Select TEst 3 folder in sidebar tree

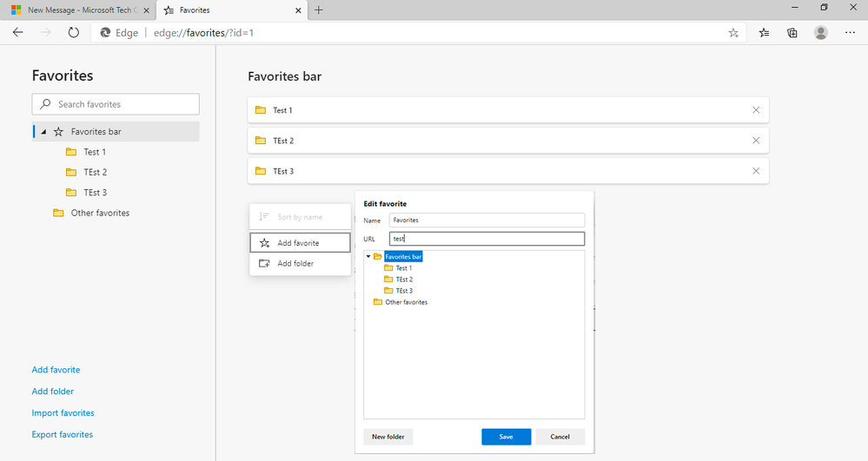pyautogui.click(x=96, y=193)
